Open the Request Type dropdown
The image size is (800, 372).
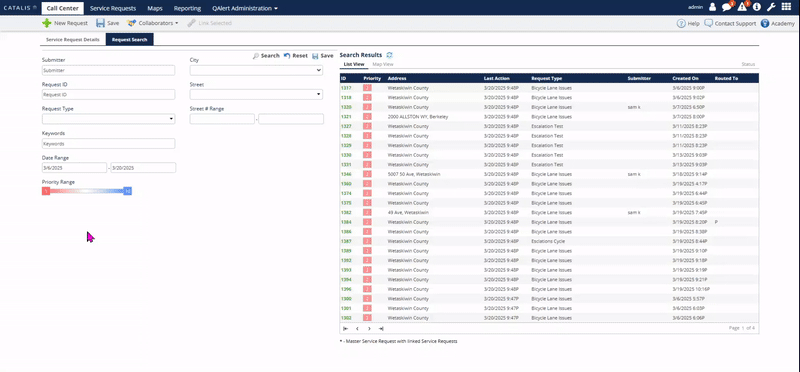pos(109,119)
